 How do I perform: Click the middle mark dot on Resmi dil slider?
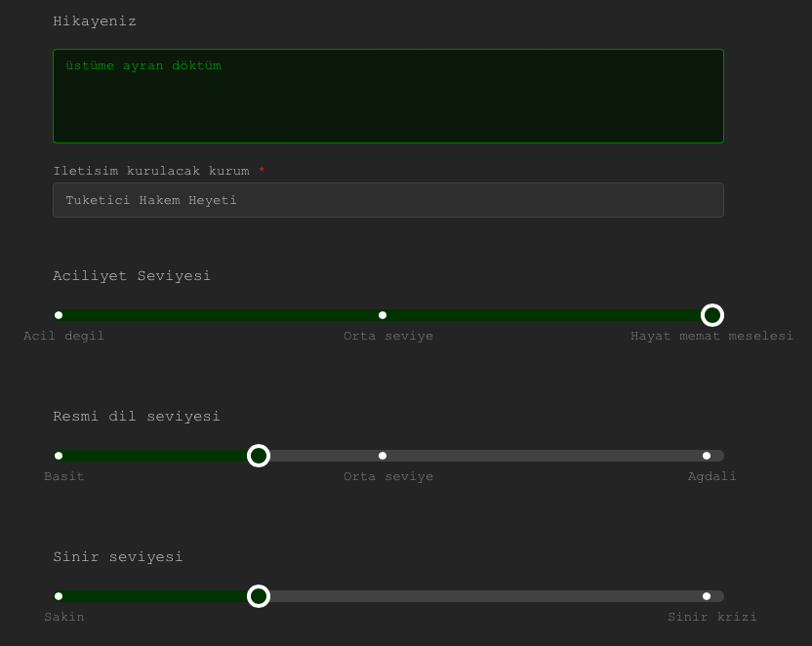click(383, 456)
